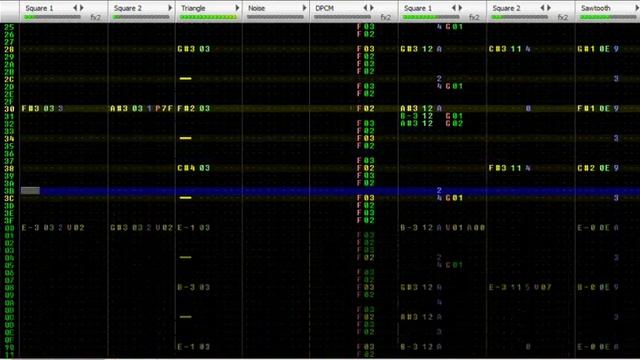Mute the Square 2 channel next to Triangle

tap(128, 8)
